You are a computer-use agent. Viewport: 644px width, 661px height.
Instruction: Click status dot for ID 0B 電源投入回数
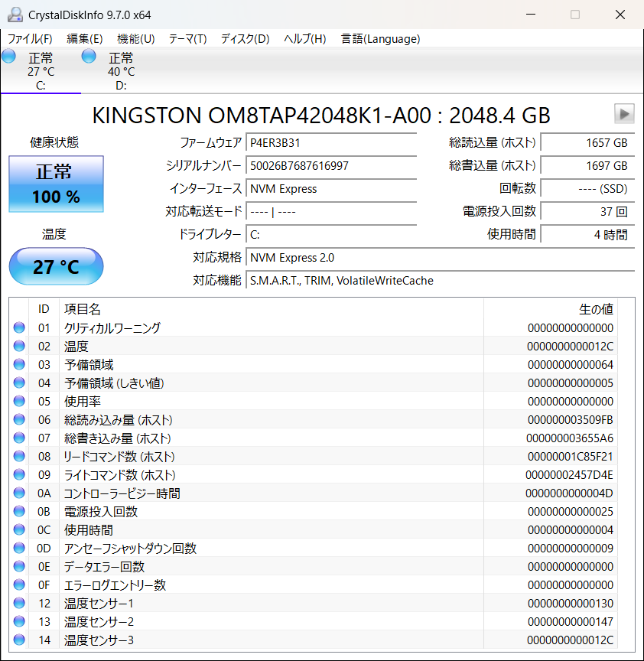(19, 511)
